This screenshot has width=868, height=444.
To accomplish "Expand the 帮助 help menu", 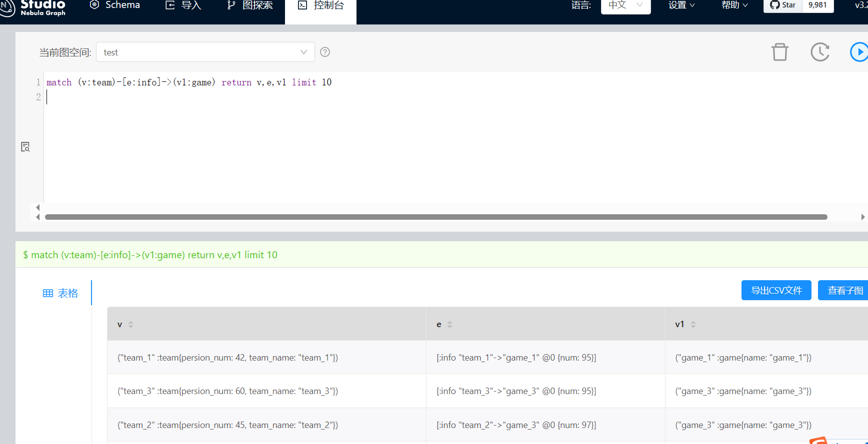I will [x=734, y=5].
